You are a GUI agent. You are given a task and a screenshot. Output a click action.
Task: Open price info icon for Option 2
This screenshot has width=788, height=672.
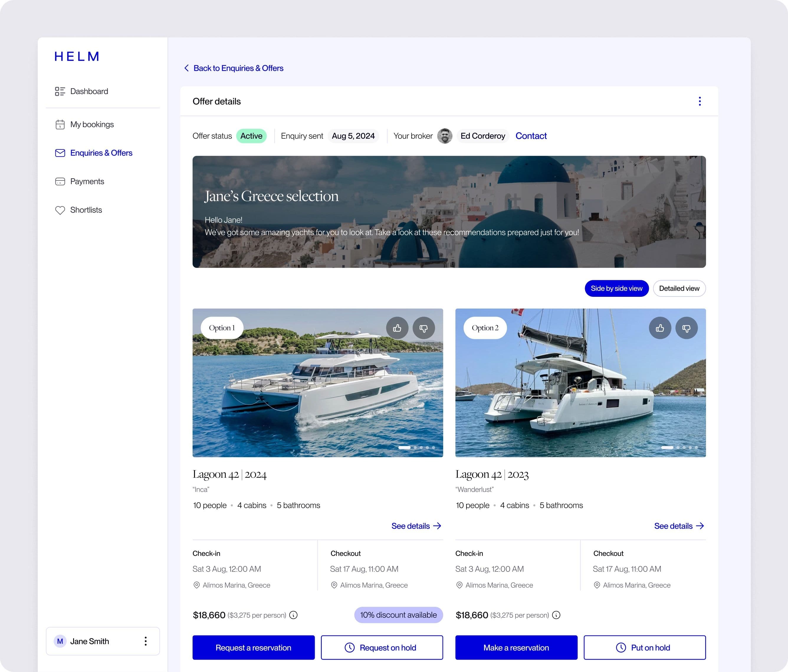(556, 615)
